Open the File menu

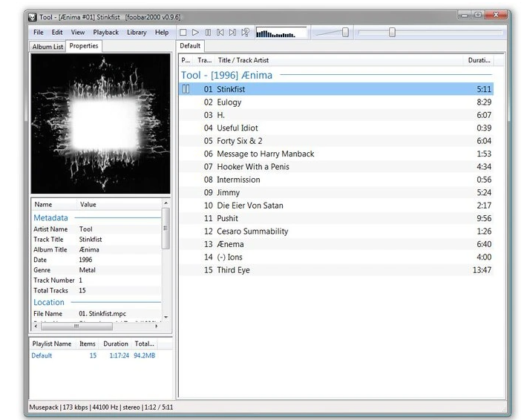tap(39, 32)
